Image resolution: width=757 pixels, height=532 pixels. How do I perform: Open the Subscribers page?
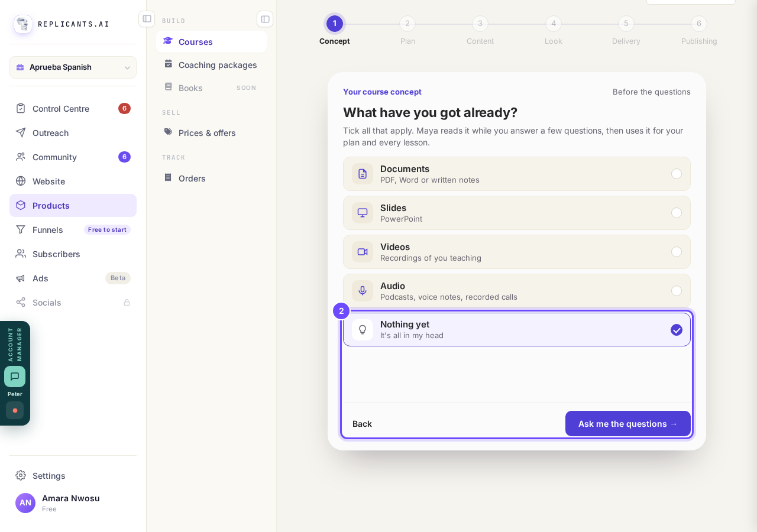tap(73, 254)
